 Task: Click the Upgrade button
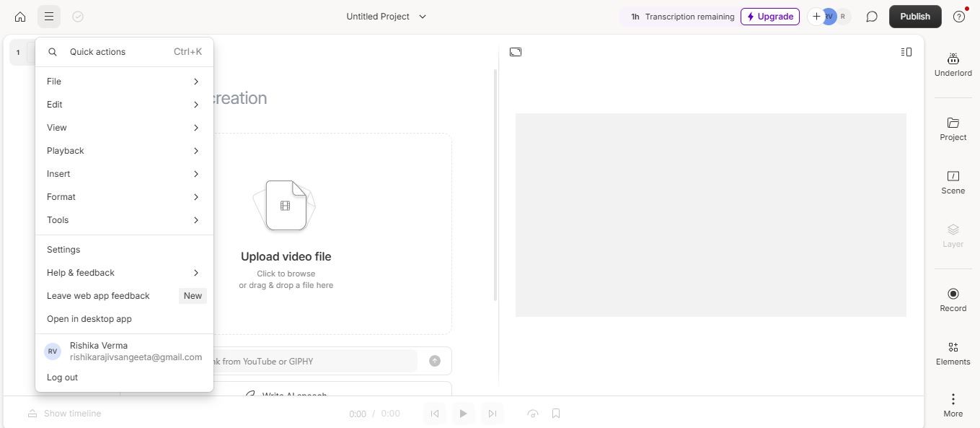769,17
